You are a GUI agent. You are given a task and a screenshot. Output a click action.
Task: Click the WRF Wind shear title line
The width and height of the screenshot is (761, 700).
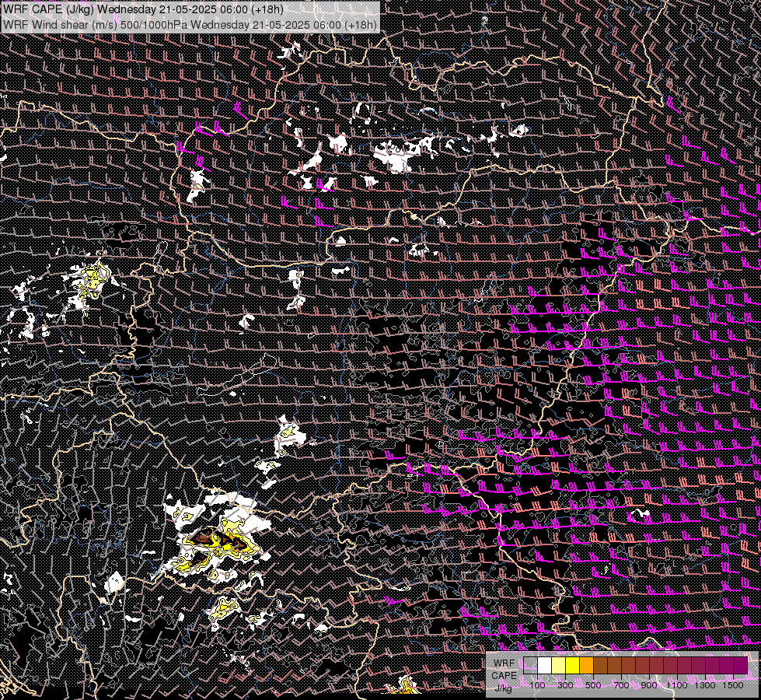coord(190,25)
